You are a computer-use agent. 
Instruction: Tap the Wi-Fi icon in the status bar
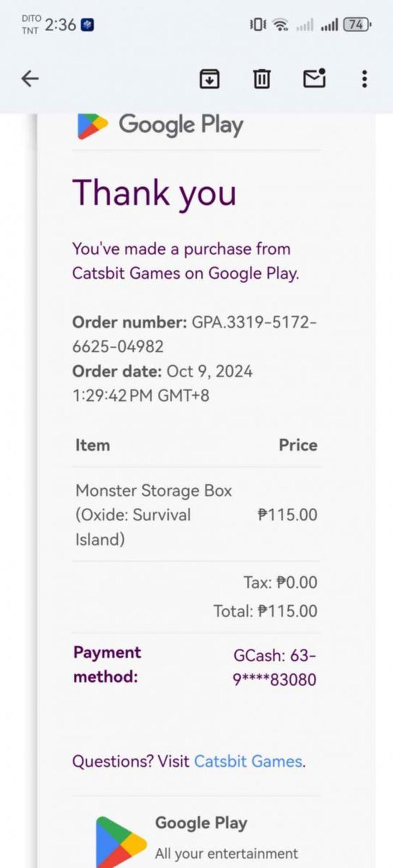tap(281, 25)
